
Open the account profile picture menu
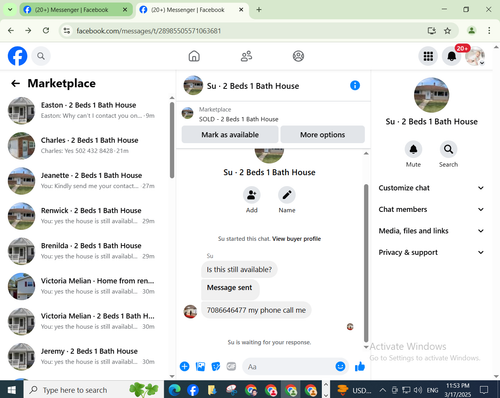click(x=475, y=56)
